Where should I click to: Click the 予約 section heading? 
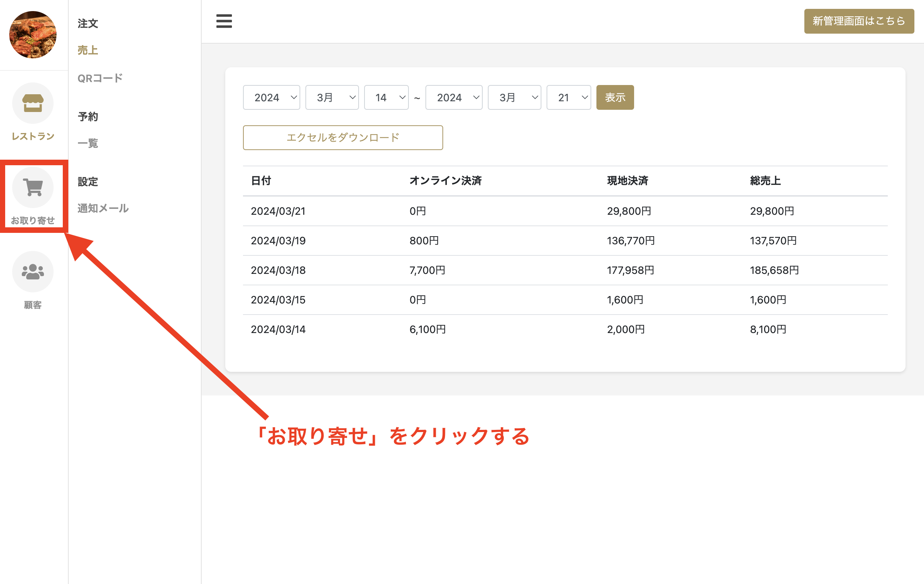(x=88, y=116)
